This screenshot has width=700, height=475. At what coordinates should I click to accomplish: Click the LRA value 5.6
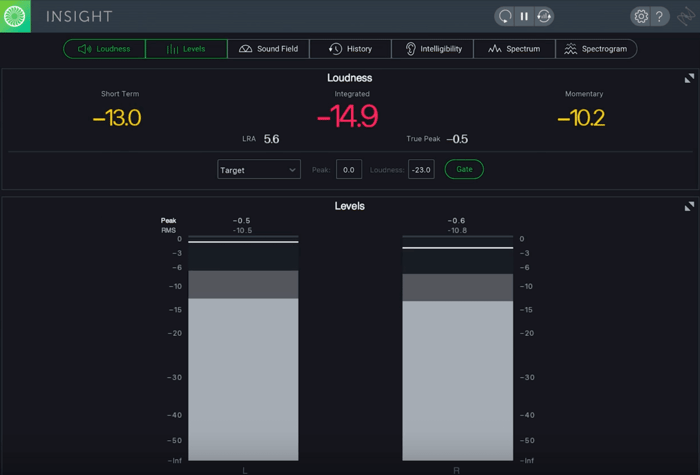coord(271,139)
